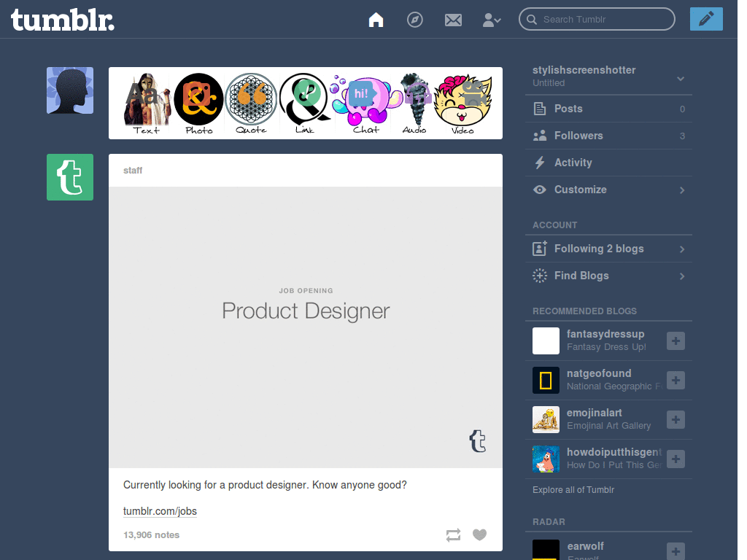
Task: Click the Customize eye icon
Action: [x=540, y=190]
